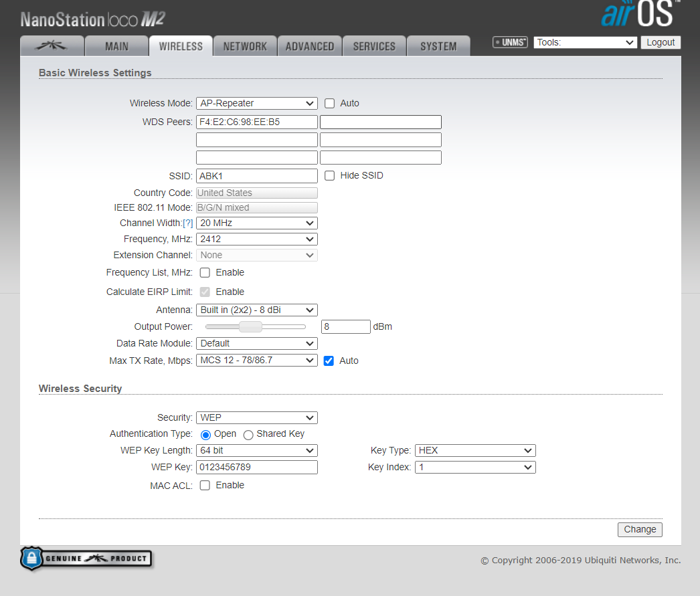Viewport: 700px width, 596px height.
Task: Enable Auto wireless mode checkbox
Action: tap(329, 104)
